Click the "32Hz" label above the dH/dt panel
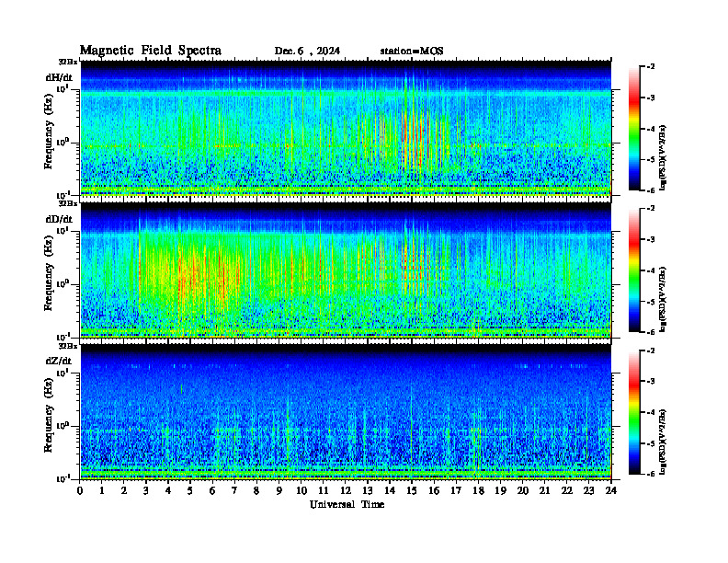 (68, 62)
